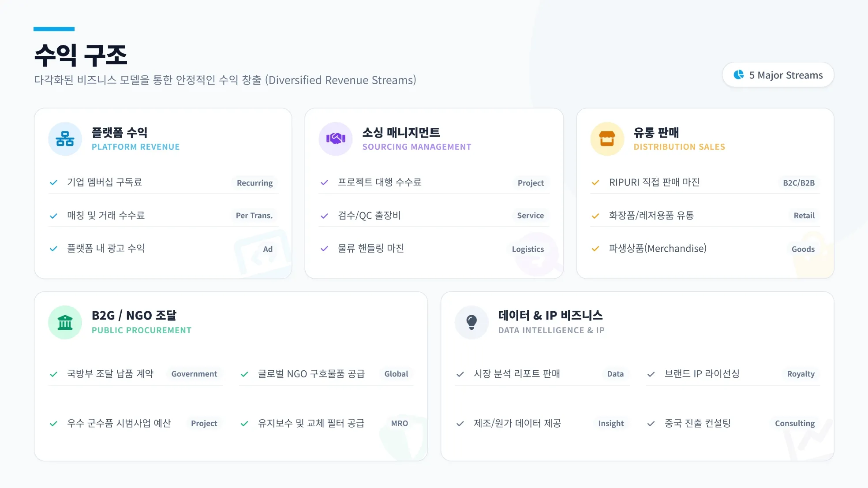Click the checkmark beside RIPURI 직접 판매 마진
Screen dimensions: 868x488
(x=595, y=183)
